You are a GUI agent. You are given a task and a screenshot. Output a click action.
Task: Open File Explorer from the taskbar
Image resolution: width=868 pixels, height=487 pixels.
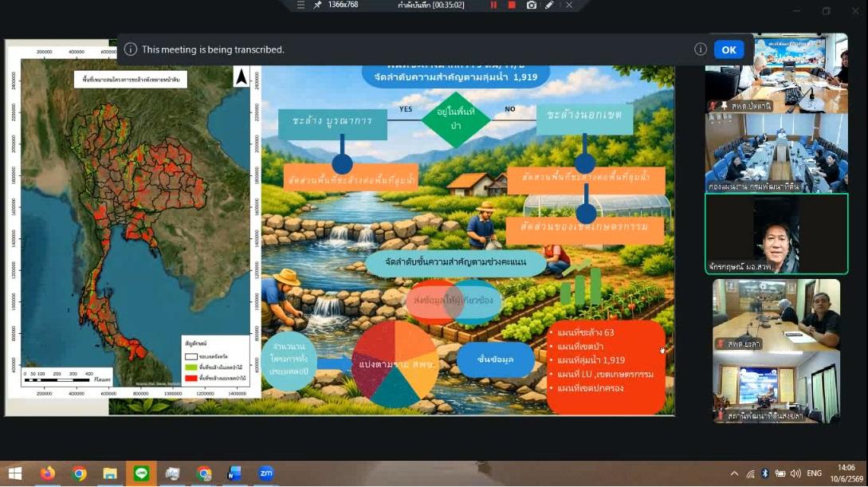point(110,473)
